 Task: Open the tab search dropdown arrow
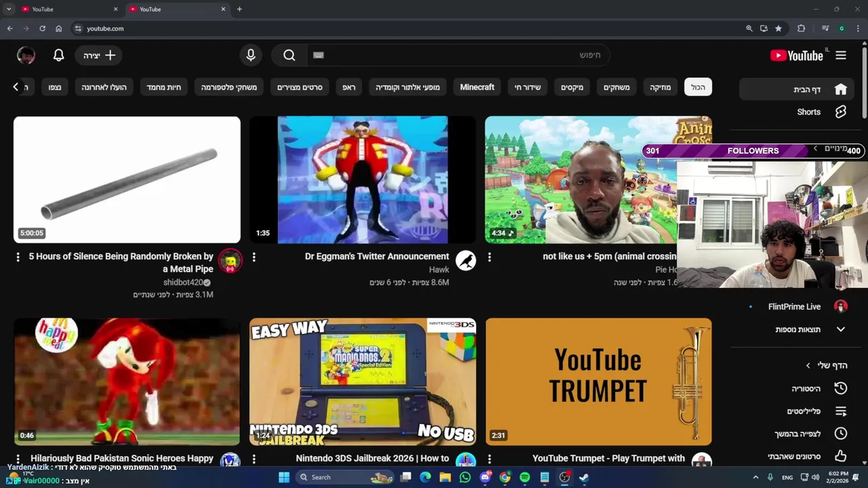point(9,9)
